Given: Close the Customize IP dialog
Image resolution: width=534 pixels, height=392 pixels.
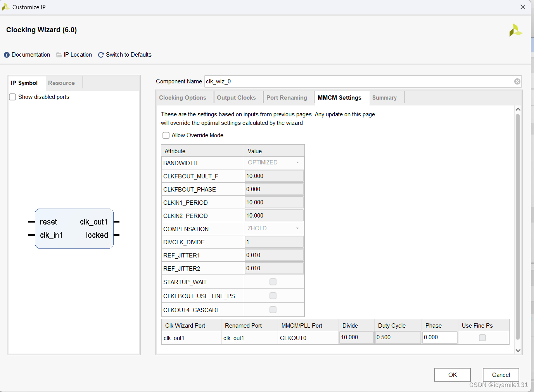Looking at the screenshot, I should (523, 7).
